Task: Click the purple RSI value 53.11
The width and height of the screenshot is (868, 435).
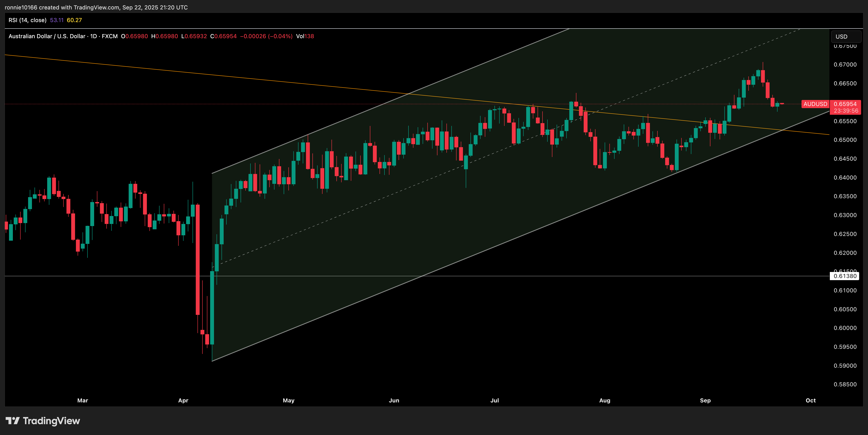Action: (x=57, y=20)
